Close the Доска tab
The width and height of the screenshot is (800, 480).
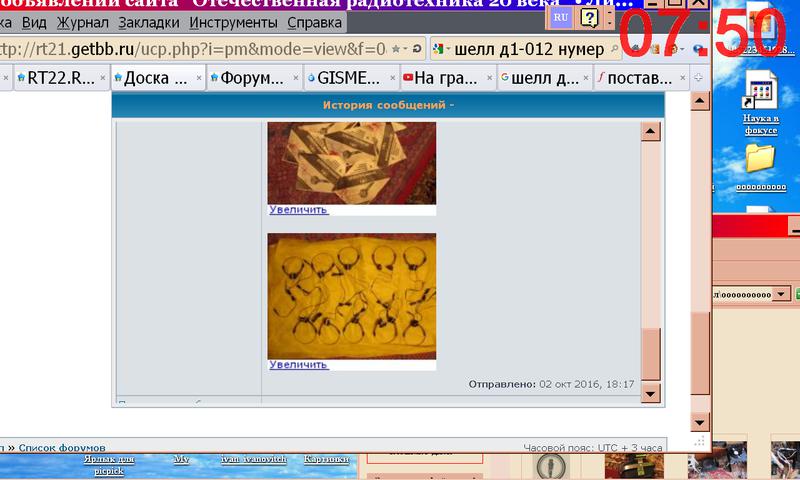coord(199,78)
